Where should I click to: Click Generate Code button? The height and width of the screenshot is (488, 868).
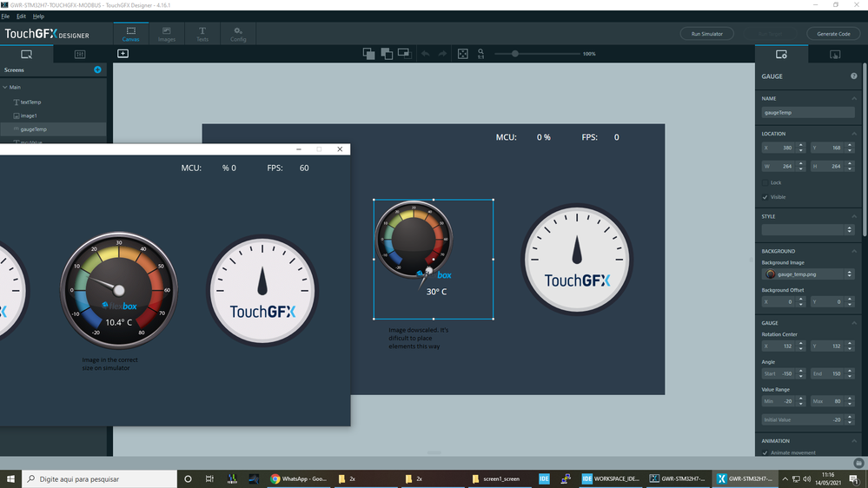(833, 34)
